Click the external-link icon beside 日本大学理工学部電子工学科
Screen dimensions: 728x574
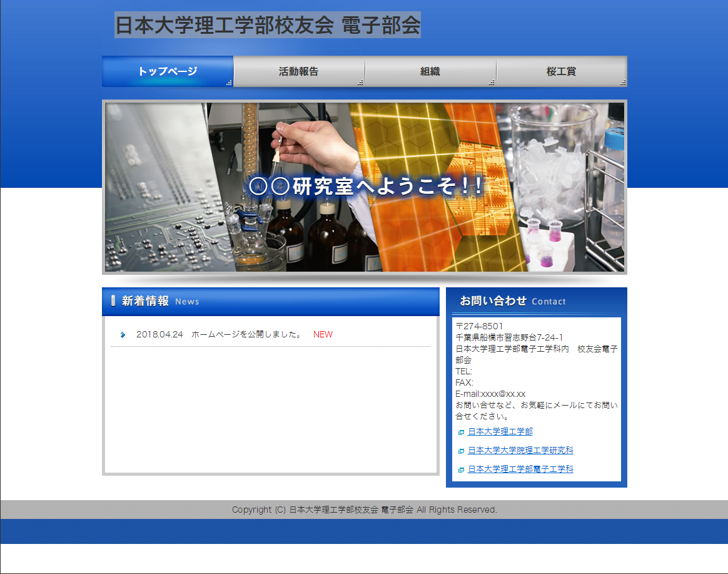[x=461, y=470]
